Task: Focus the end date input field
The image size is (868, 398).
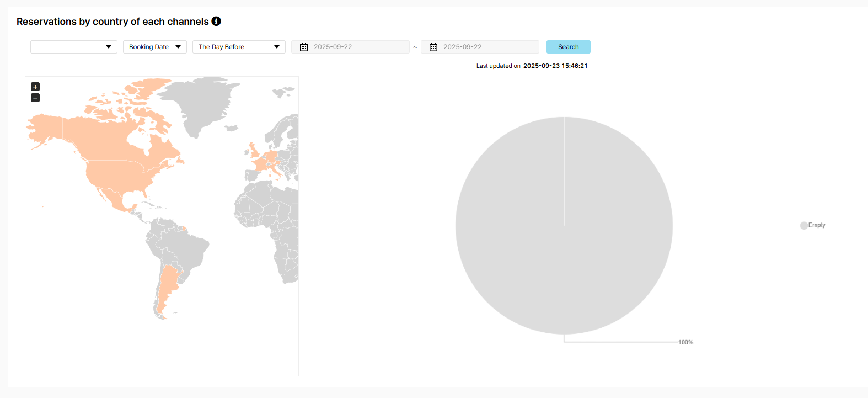Action: (x=480, y=47)
